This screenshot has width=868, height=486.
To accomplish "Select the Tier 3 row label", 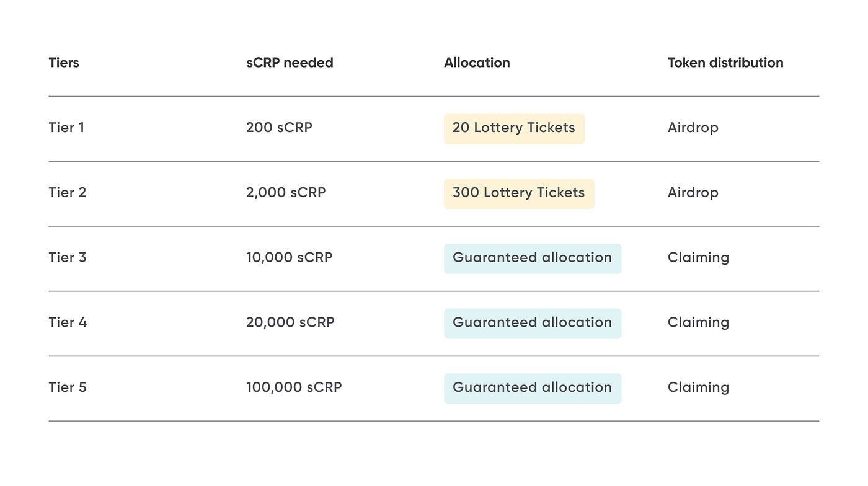I will [x=68, y=257].
